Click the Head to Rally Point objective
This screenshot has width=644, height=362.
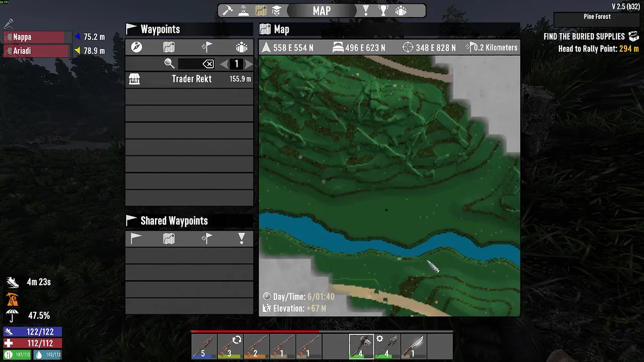tap(599, 49)
